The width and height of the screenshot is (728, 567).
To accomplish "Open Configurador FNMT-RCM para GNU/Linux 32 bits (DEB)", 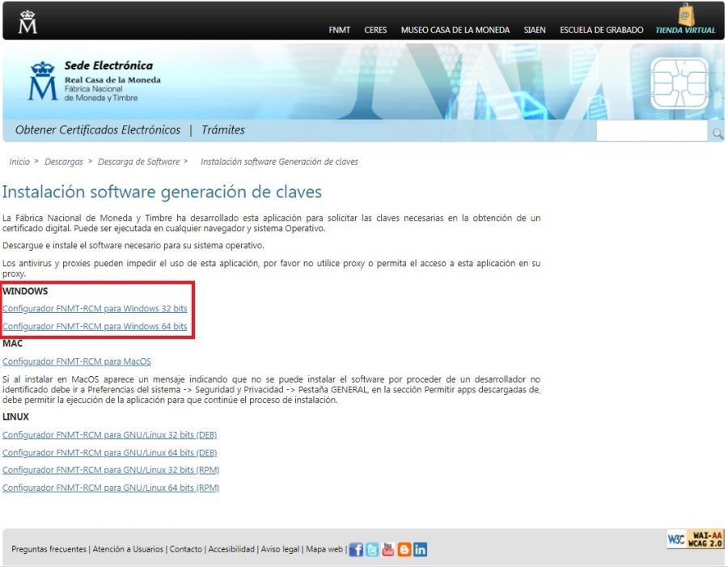I will coord(111,434).
